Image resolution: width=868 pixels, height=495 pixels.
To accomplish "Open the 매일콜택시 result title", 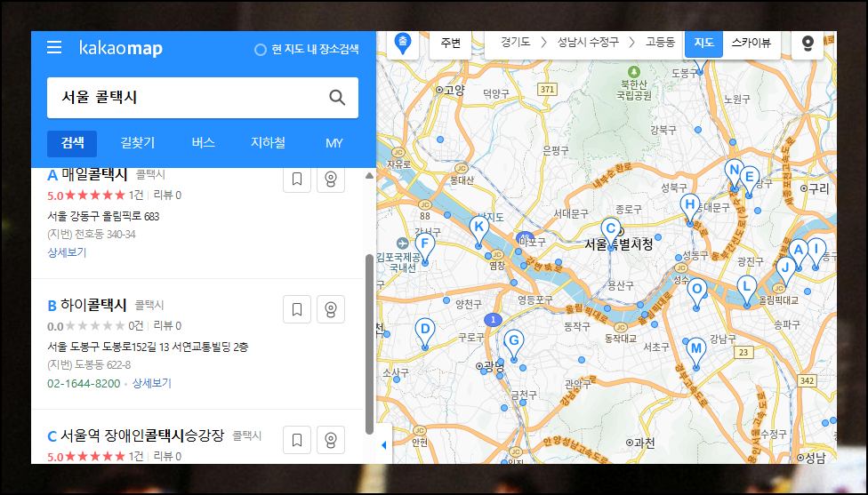I will pyautogui.click(x=94, y=175).
